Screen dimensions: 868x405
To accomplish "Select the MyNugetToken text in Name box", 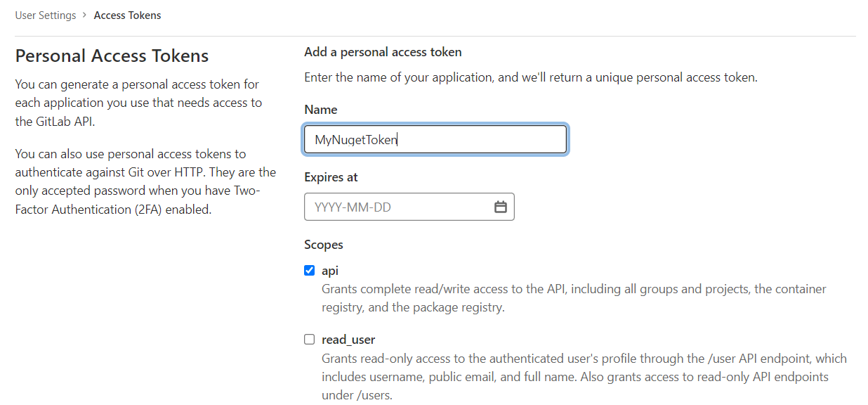I will point(357,139).
